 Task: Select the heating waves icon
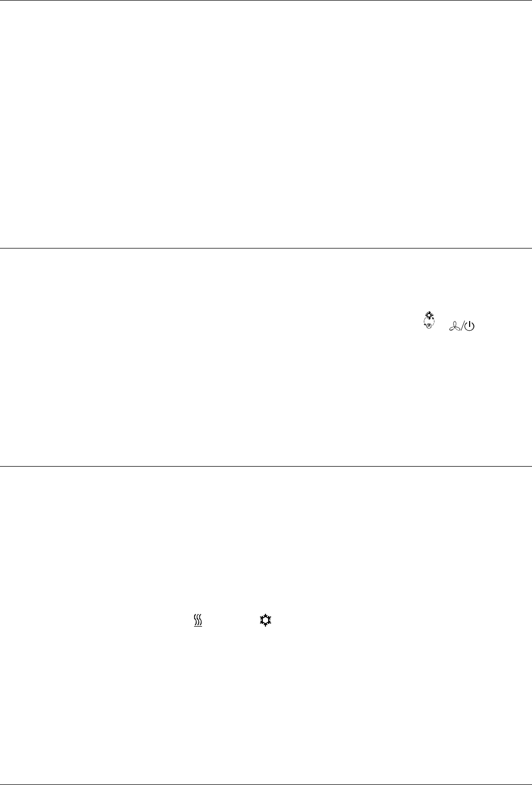(x=197, y=620)
